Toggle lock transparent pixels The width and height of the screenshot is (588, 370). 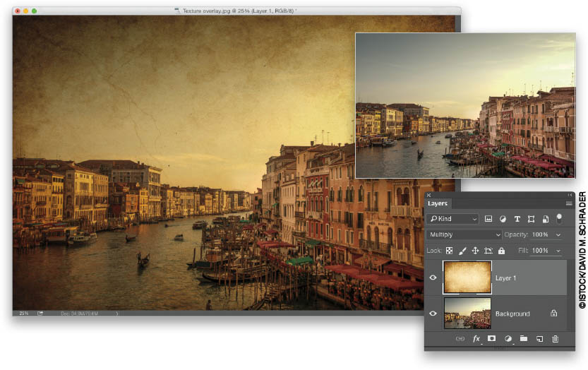449,251
